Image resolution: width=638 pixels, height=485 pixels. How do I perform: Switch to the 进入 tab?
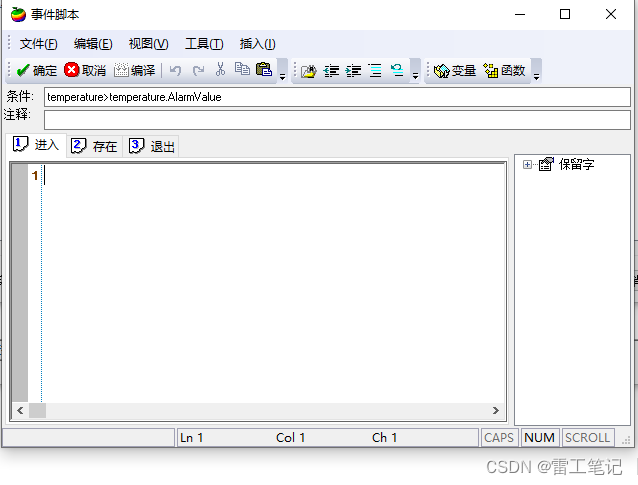point(36,145)
